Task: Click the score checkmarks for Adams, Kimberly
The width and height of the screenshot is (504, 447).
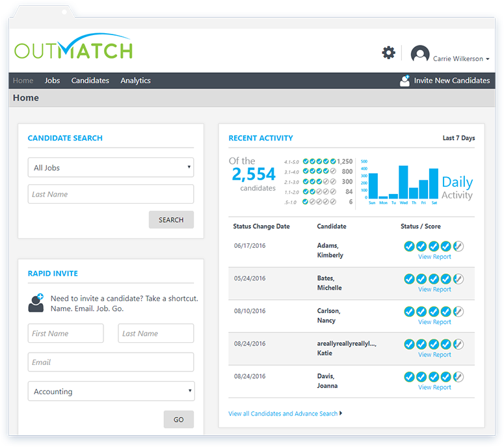Action: click(434, 247)
